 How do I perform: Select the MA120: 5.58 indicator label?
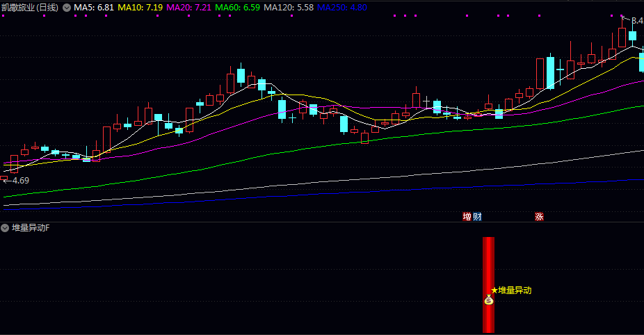tap(289, 8)
